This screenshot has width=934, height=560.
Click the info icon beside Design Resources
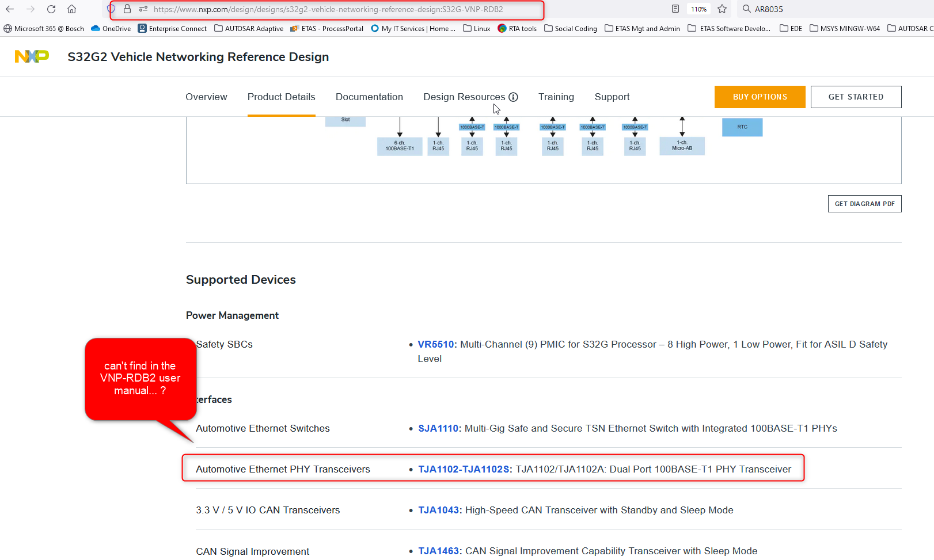tap(513, 97)
